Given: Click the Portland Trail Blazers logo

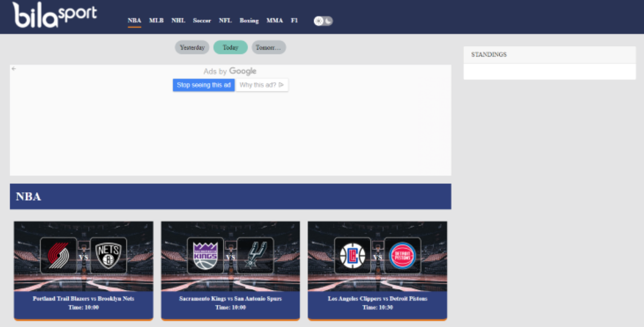Looking at the screenshot, I should [58, 255].
